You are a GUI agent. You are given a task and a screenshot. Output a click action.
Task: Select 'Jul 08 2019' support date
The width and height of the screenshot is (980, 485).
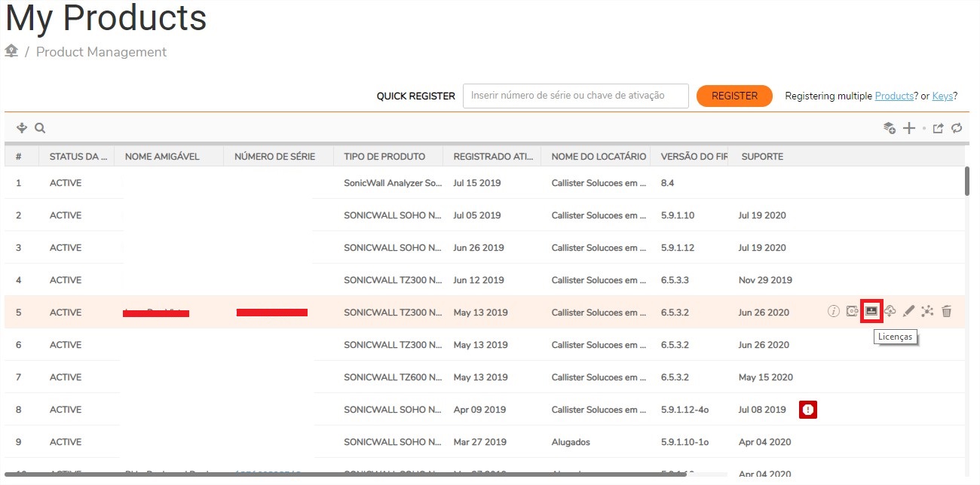762,410
